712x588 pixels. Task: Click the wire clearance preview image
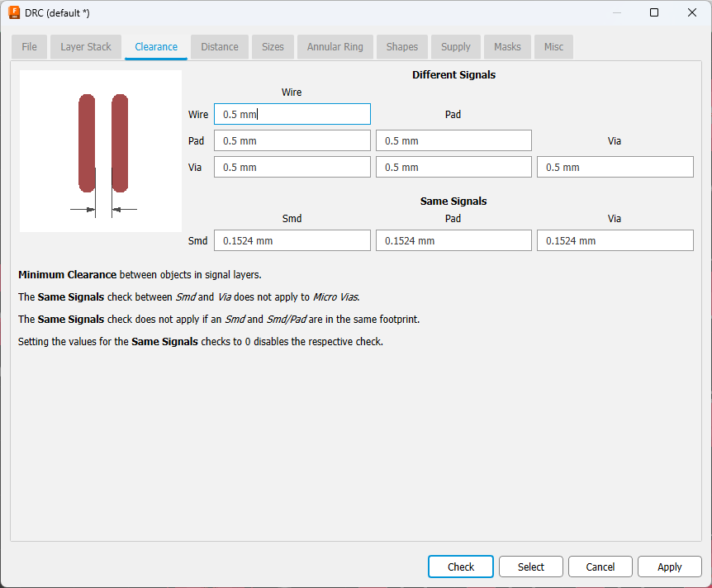(x=101, y=151)
